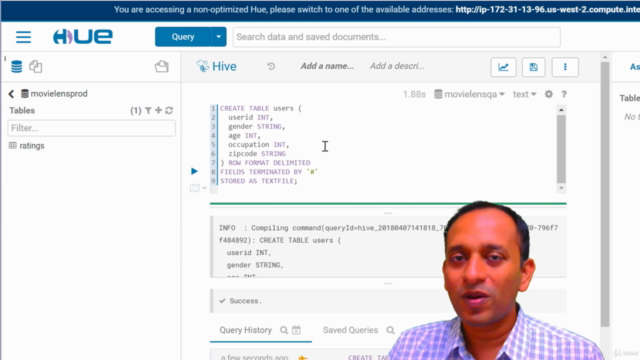Focus the search data and documents field

pos(396,37)
